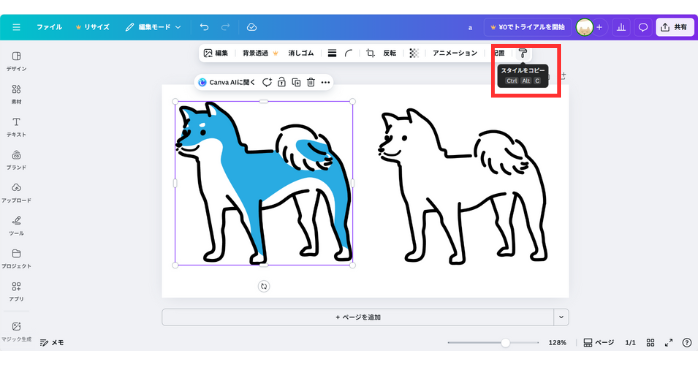698x365 pixels.
Task: Open the border style lines icon
Action: [332, 53]
